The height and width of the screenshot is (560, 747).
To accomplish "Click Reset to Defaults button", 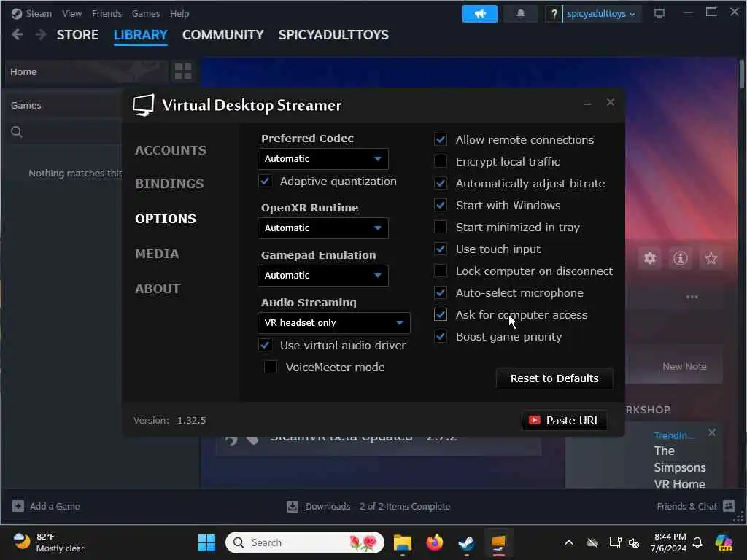I will [554, 378].
